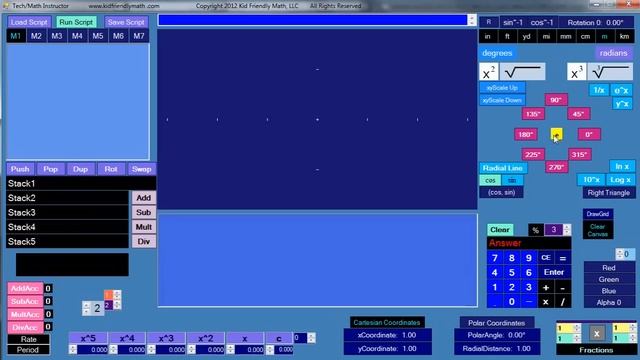Screen dimensions: 640x360
Task: Click the scroll arrows on the top blue bar
Action: pos(472,20)
